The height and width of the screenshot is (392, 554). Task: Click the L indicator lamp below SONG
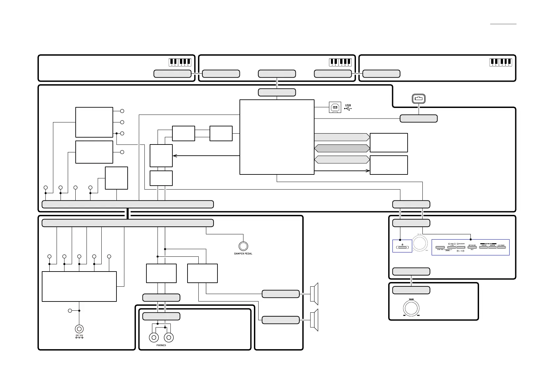click(458, 251)
